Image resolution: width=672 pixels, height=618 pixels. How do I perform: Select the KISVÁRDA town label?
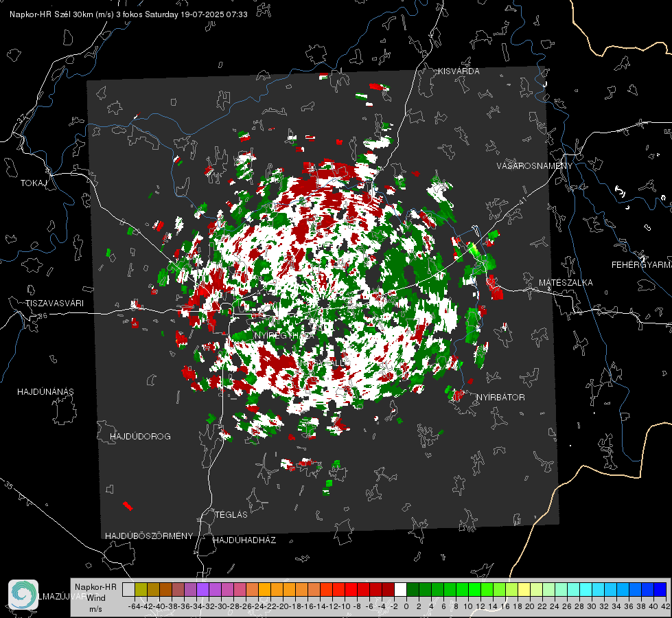(x=459, y=71)
